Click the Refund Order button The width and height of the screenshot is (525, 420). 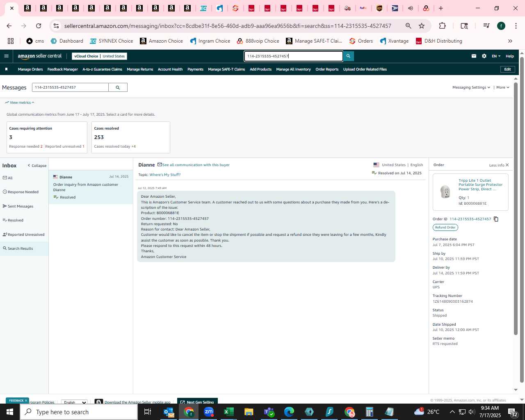click(x=445, y=227)
